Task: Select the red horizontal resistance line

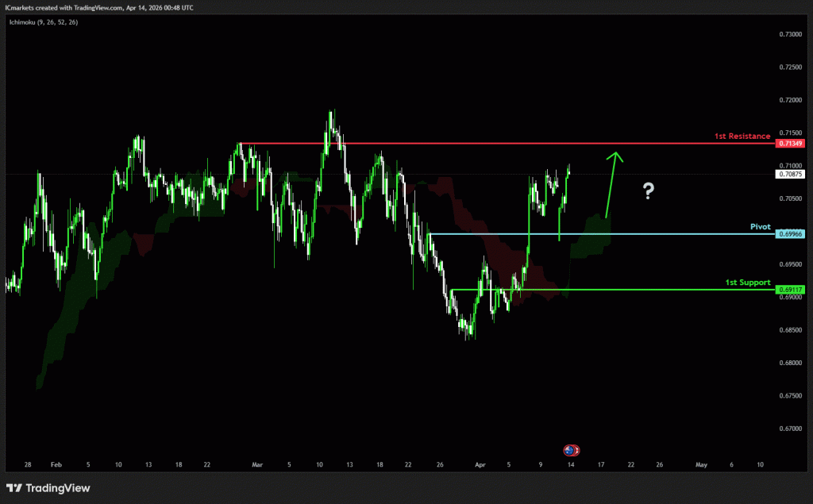Action: pos(508,144)
